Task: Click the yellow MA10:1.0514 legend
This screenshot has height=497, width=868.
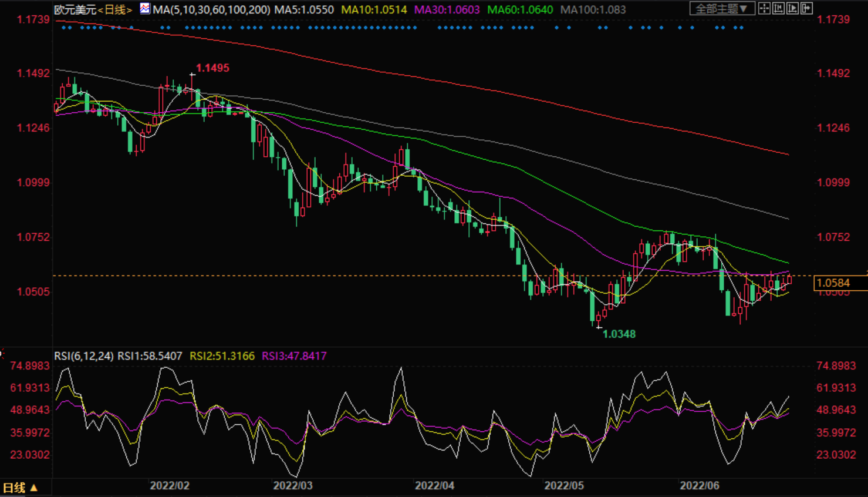Action: click(x=374, y=9)
